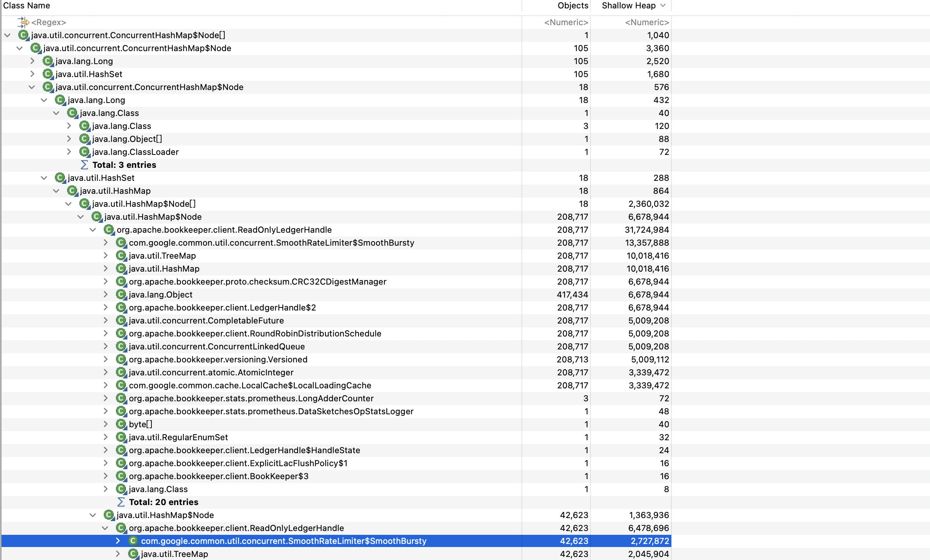930x560 pixels.
Task: Sort by the Shallow Heap column header
Action: click(x=629, y=6)
